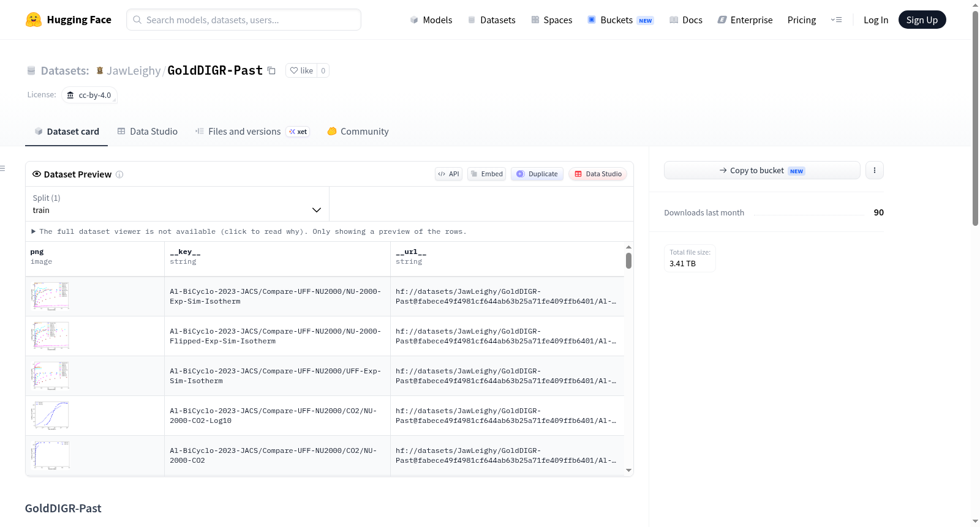Open the Data Studio tab
980x527 pixels.
coord(148,132)
